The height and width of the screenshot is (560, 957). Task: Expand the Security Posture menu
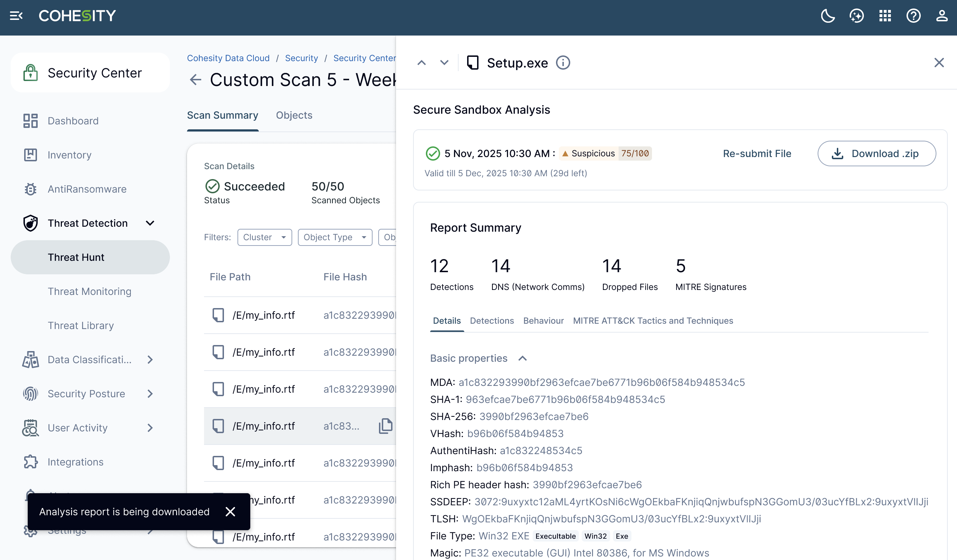(150, 394)
